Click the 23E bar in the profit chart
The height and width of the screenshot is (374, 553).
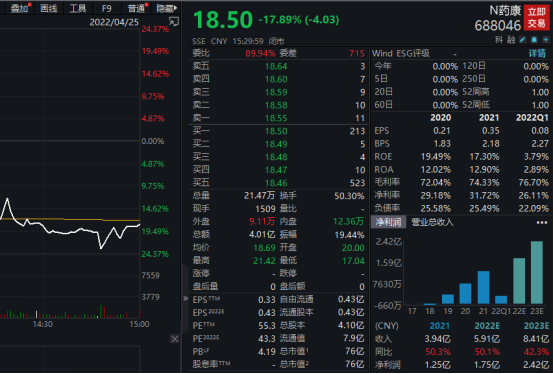537,272
